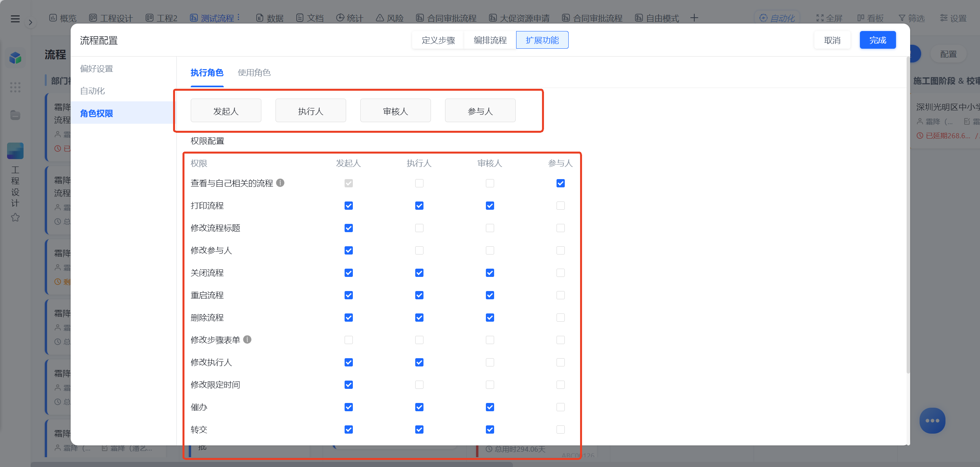This screenshot has width=980, height=467.
Task: Open the 文档 tab
Action: click(310, 18)
